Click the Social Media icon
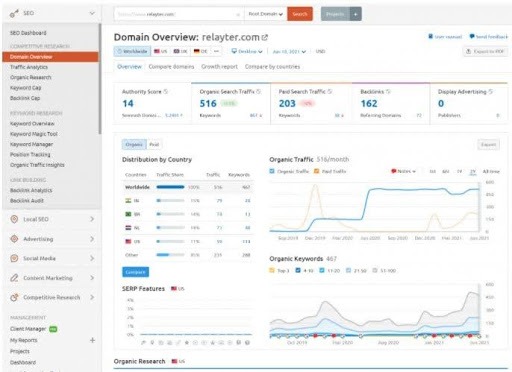Screen dimensions: 512x372 [14, 258]
